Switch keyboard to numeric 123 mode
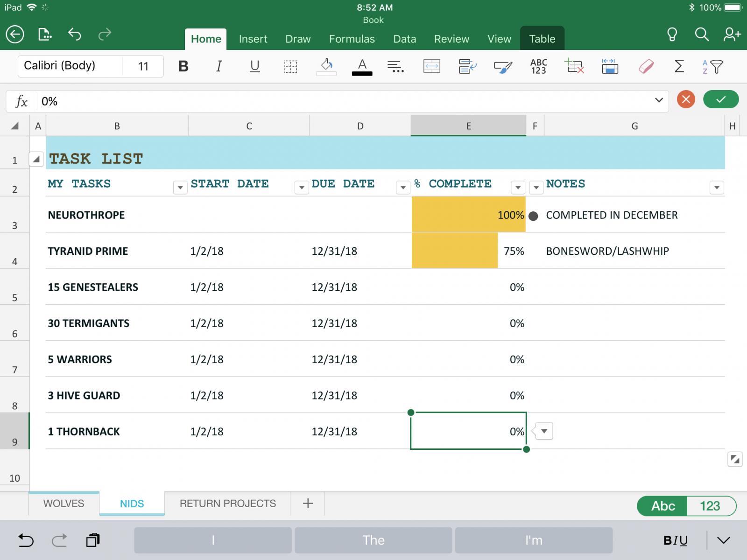Image resolution: width=747 pixels, height=560 pixels. (710, 506)
